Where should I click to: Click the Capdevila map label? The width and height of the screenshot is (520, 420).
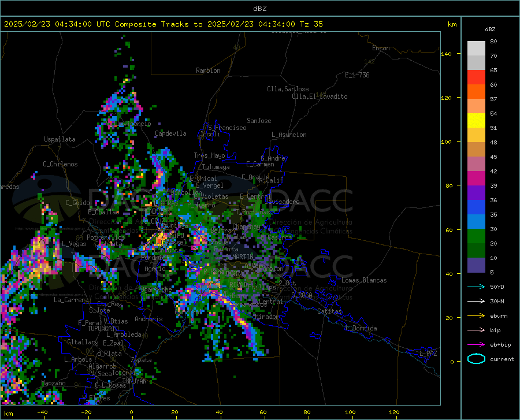(170, 133)
